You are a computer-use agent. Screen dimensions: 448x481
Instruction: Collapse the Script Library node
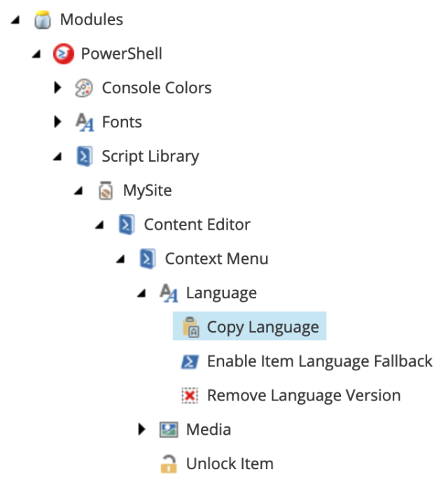(x=57, y=157)
